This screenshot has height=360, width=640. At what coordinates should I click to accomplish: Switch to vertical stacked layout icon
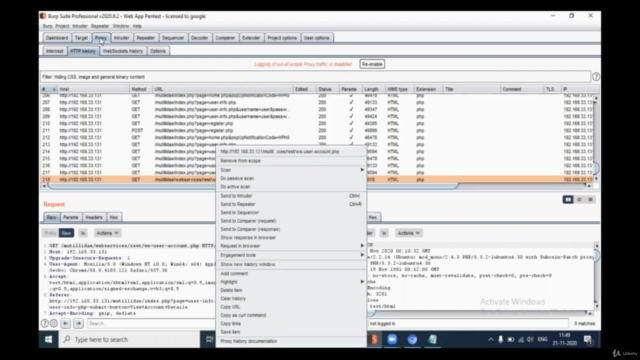click(579, 200)
